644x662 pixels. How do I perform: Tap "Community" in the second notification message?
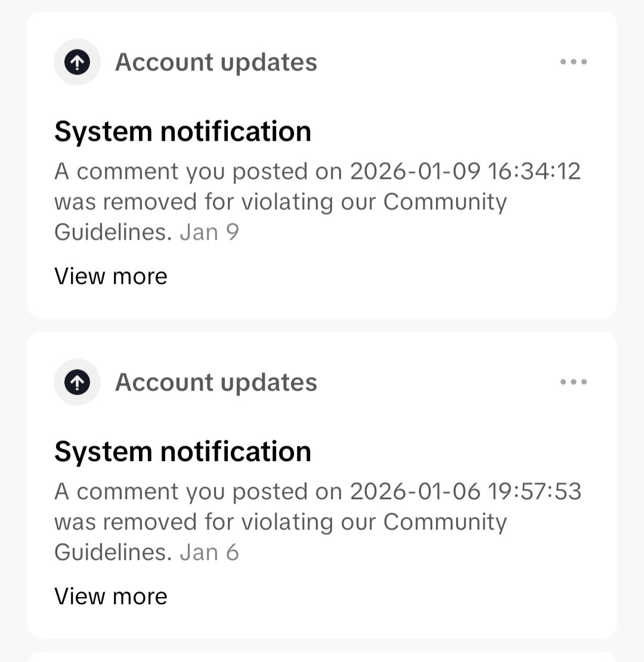point(445,522)
